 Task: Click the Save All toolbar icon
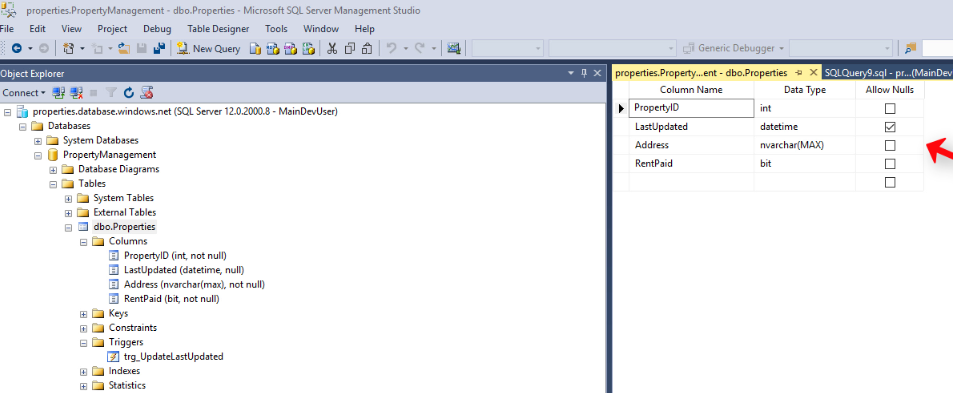[x=159, y=49]
